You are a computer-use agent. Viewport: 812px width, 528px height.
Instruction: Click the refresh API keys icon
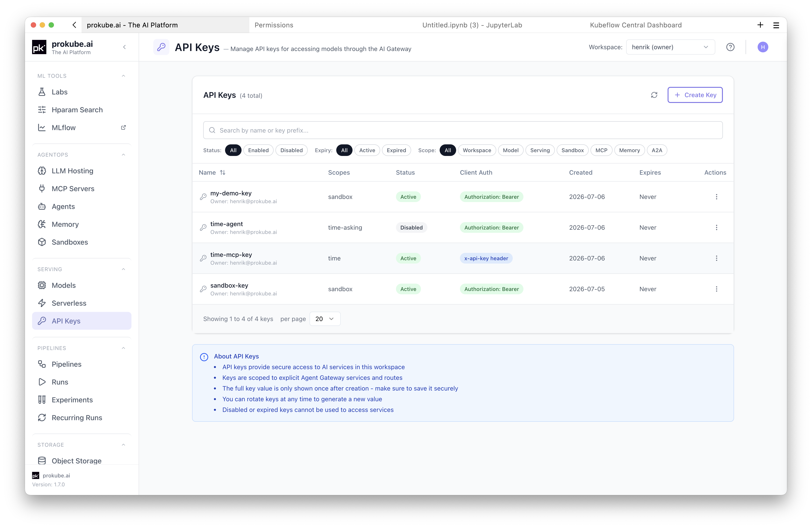coord(654,95)
